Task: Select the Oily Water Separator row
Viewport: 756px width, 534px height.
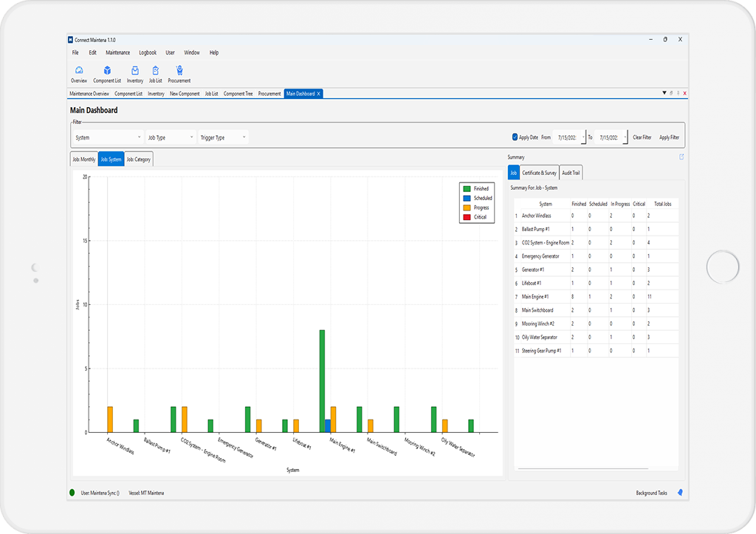Action: click(596, 338)
